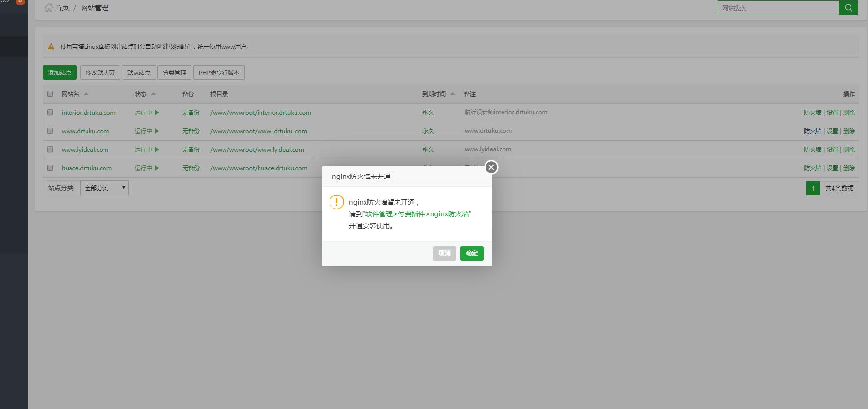Click the 共4条数据 total count
Screen dimensions: 868x409
pyautogui.click(x=839, y=188)
